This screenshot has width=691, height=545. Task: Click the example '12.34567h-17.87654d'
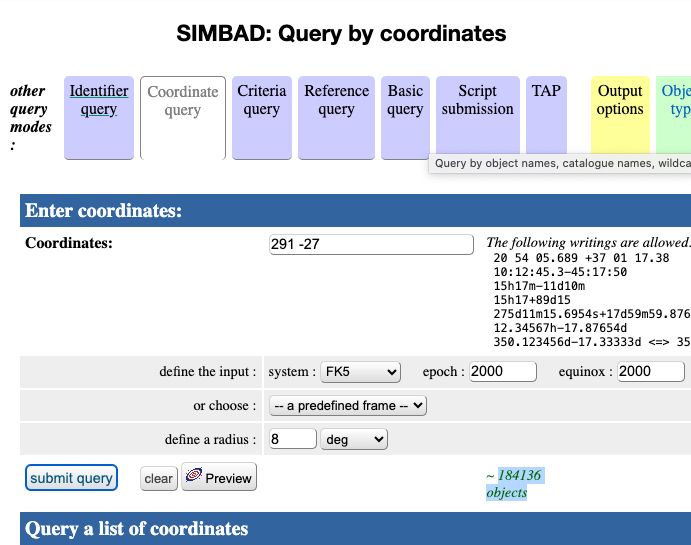[x=560, y=328]
